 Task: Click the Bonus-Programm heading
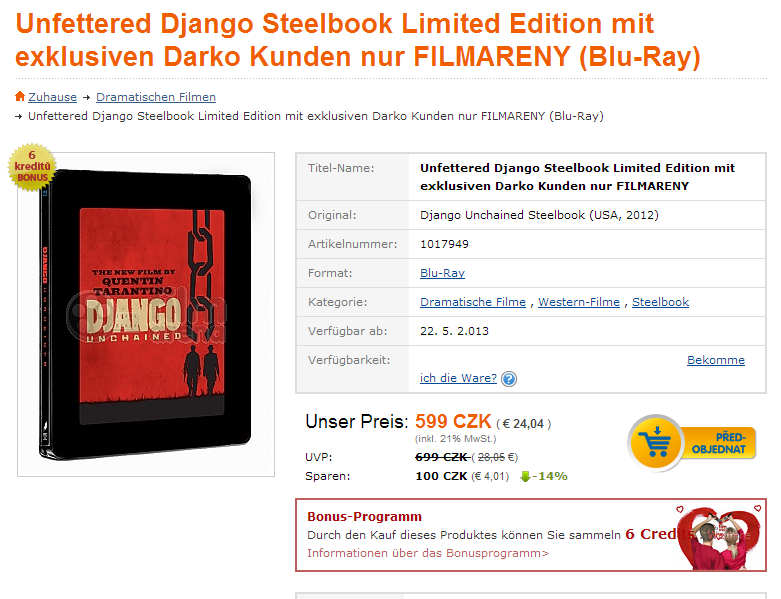click(364, 516)
